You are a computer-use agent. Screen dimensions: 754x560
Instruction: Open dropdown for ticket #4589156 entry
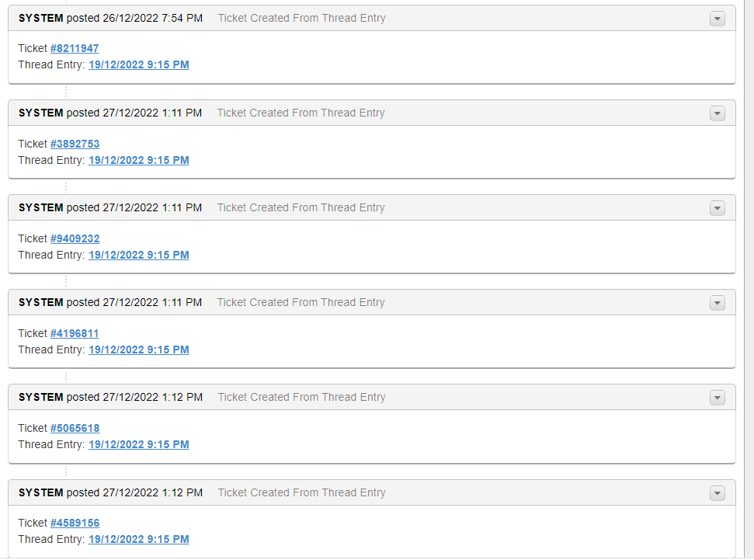coord(717,493)
